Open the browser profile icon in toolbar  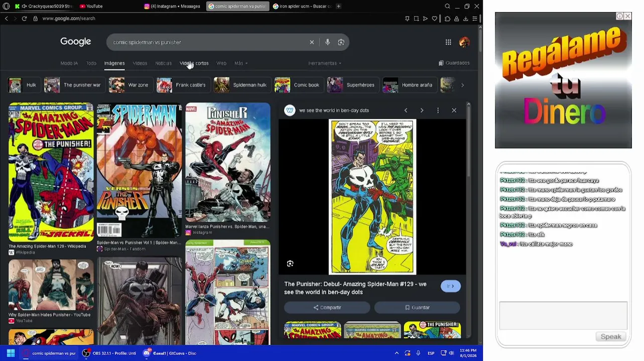click(456, 19)
